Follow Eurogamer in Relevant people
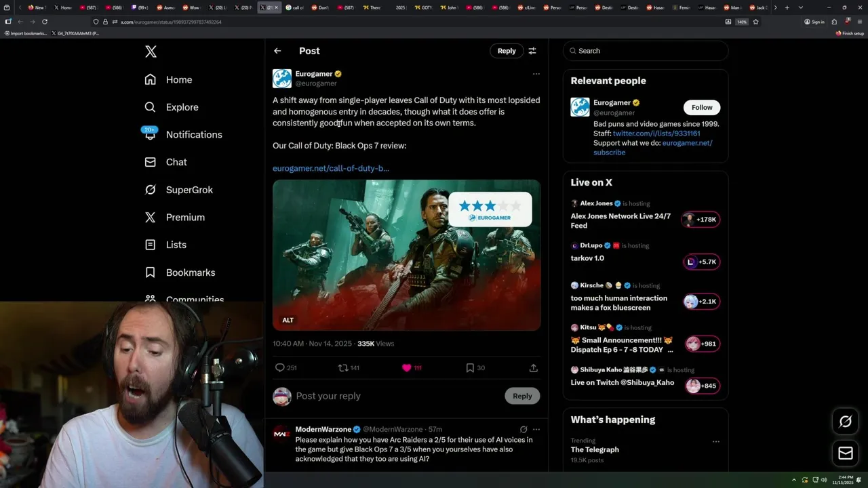The image size is (868, 488). pyautogui.click(x=702, y=107)
